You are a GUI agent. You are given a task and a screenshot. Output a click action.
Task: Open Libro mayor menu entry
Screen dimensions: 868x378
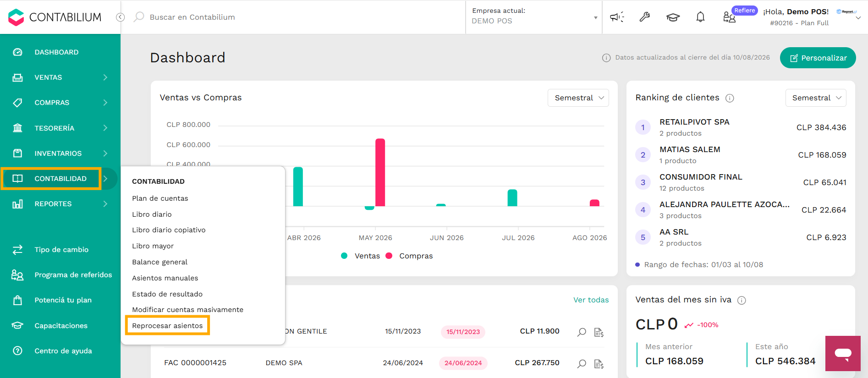(x=153, y=246)
